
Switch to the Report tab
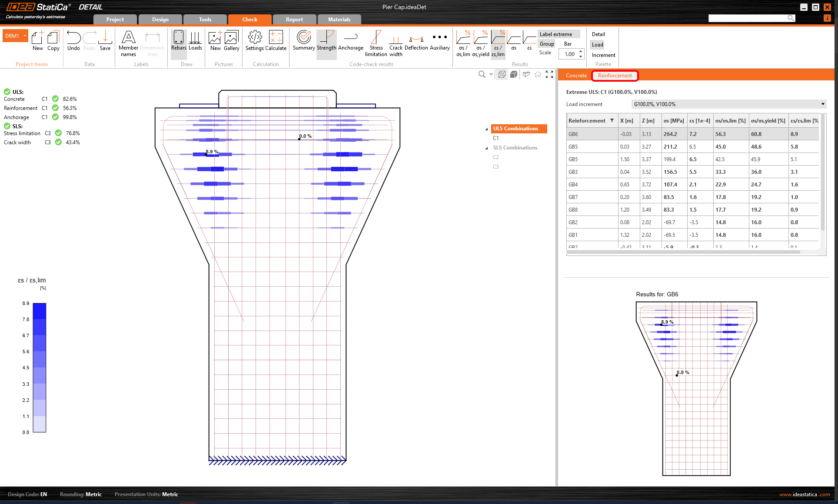coord(294,20)
